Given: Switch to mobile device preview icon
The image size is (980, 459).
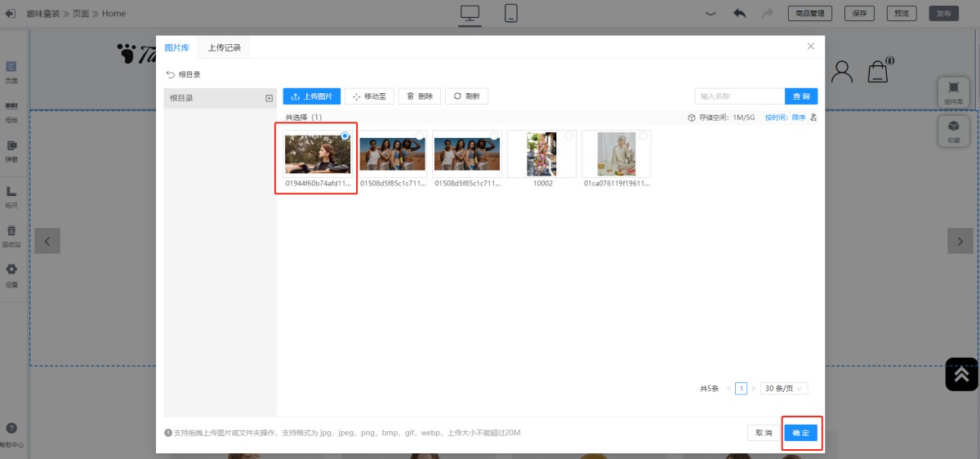Looking at the screenshot, I should [x=511, y=13].
